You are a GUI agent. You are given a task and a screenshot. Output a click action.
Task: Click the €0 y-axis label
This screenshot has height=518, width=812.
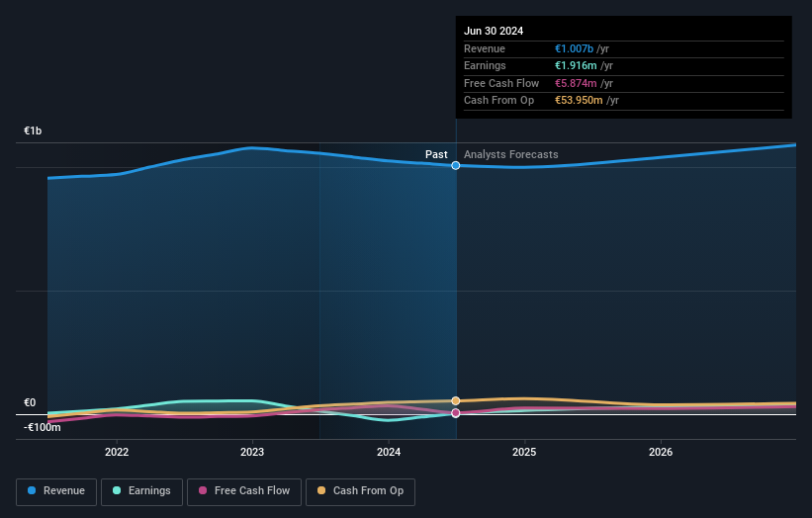click(30, 402)
